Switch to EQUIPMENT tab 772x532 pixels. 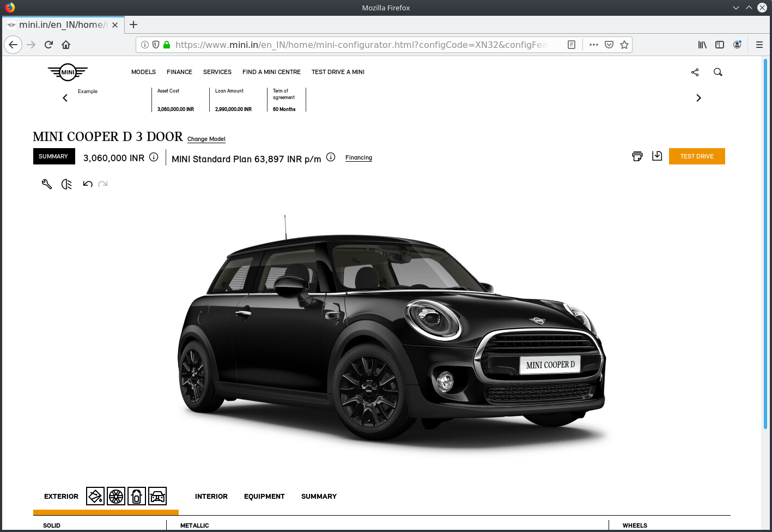tap(264, 497)
